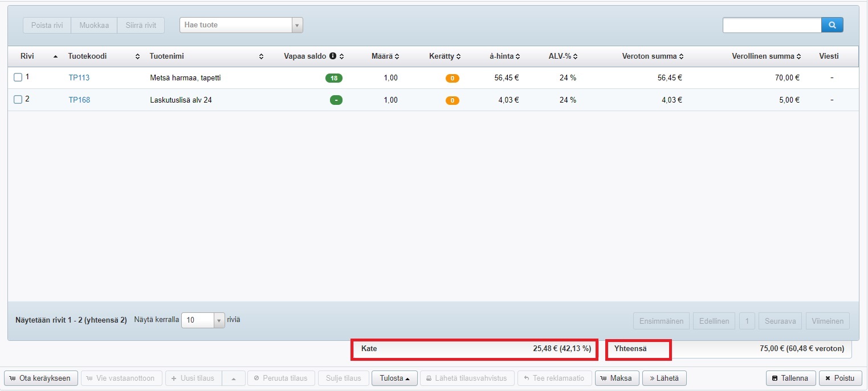
Task: Open product link TP113
Action: tap(79, 78)
